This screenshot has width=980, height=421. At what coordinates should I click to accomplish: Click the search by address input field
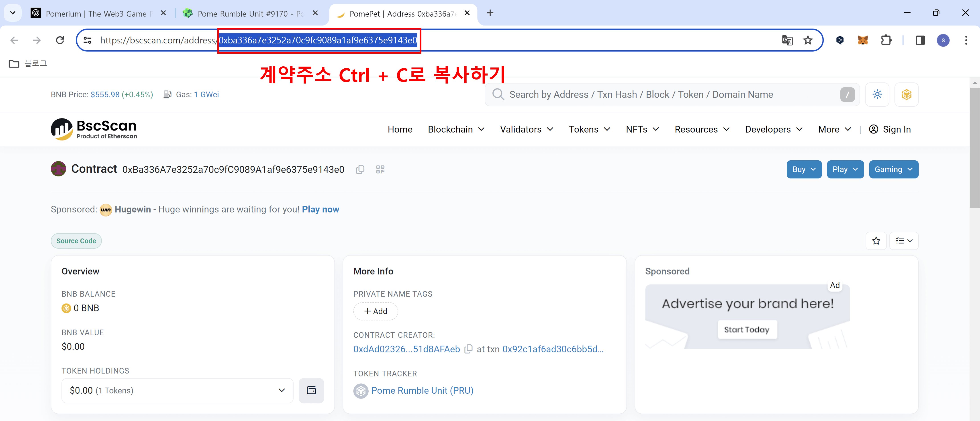click(x=647, y=94)
